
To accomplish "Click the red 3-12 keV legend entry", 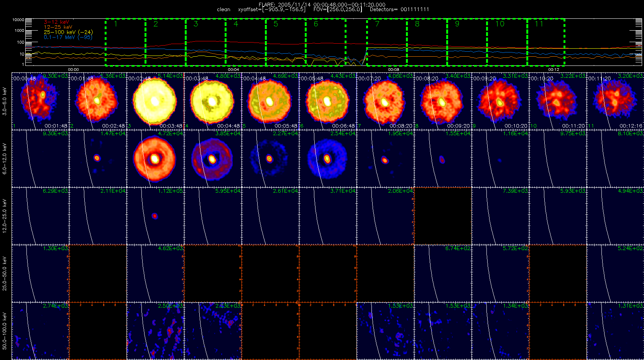I will pyautogui.click(x=56, y=22).
